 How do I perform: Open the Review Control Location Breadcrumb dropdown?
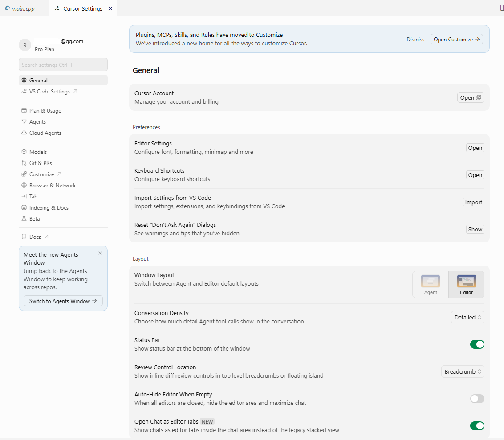coord(463,371)
